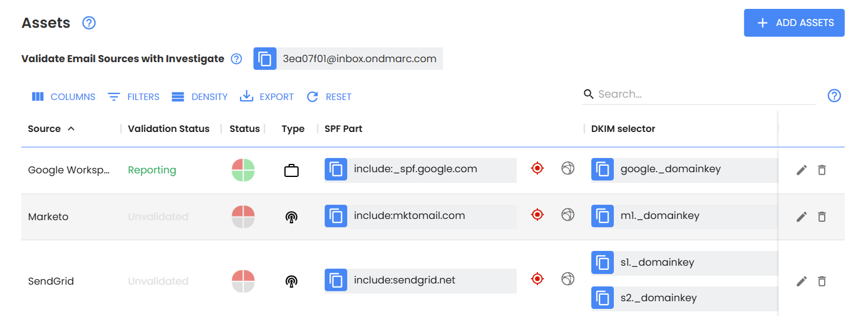
Task: Copy the m1._domainkey DKIM selector
Action: point(603,217)
